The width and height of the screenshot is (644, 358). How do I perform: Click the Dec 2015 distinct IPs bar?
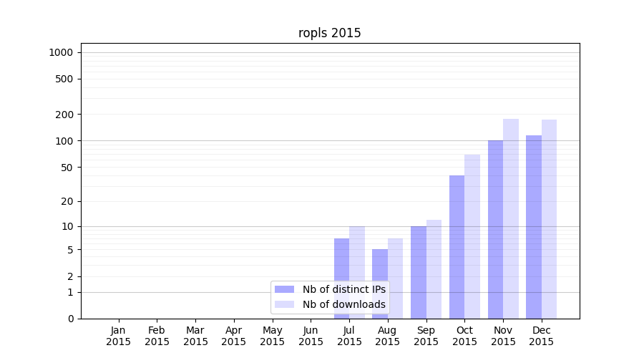tap(534, 227)
